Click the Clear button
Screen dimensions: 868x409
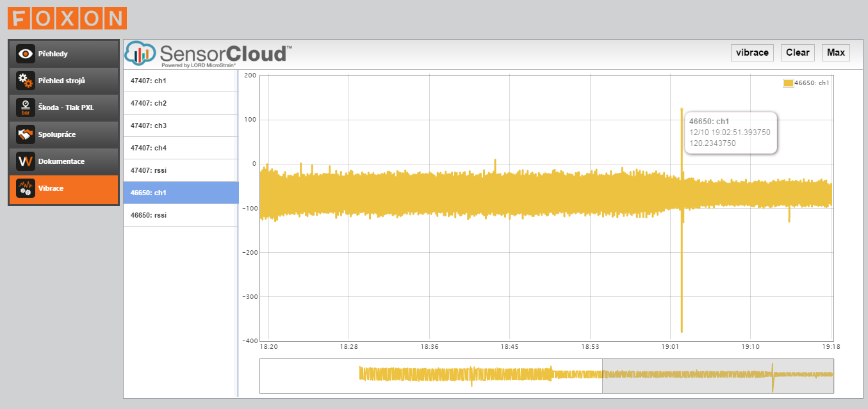tap(798, 52)
